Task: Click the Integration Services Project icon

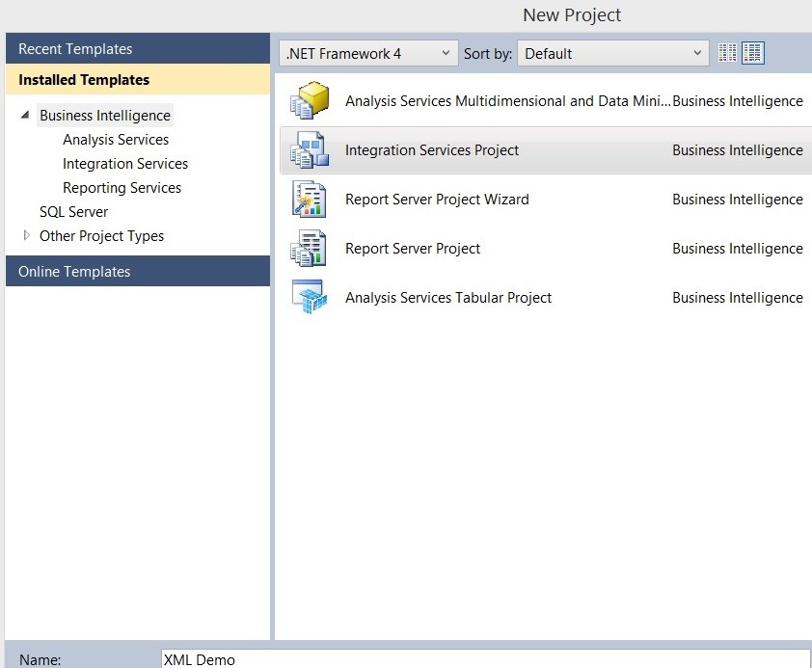Action: 310,149
